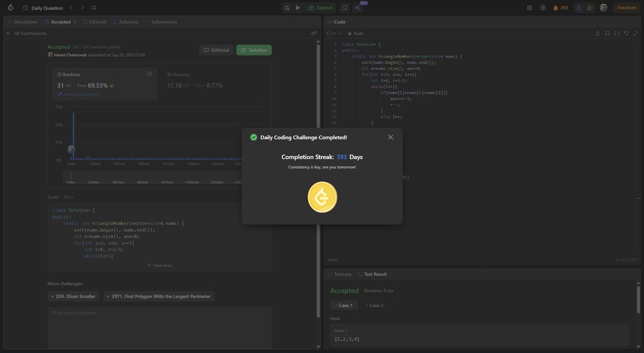Switch to the Test Result tab
Viewport: 644px width, 353px height.
pyautogui.click(x=372, y=274)
